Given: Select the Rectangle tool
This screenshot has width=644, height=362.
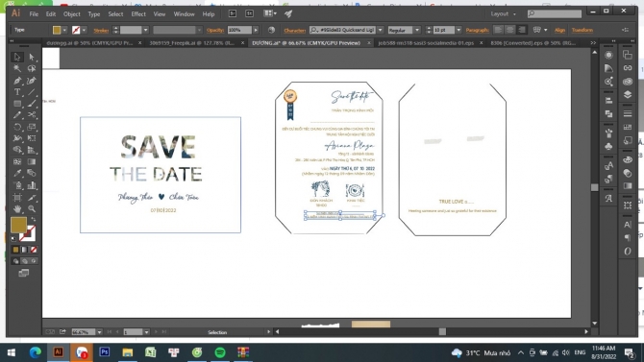Looking at the screenshot, I should tap(17, 104).
